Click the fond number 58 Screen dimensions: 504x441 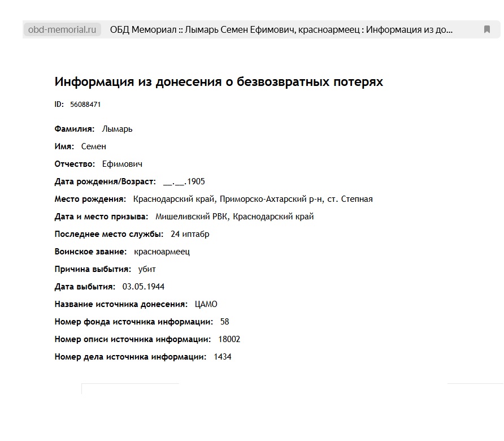tap(225, 322)
